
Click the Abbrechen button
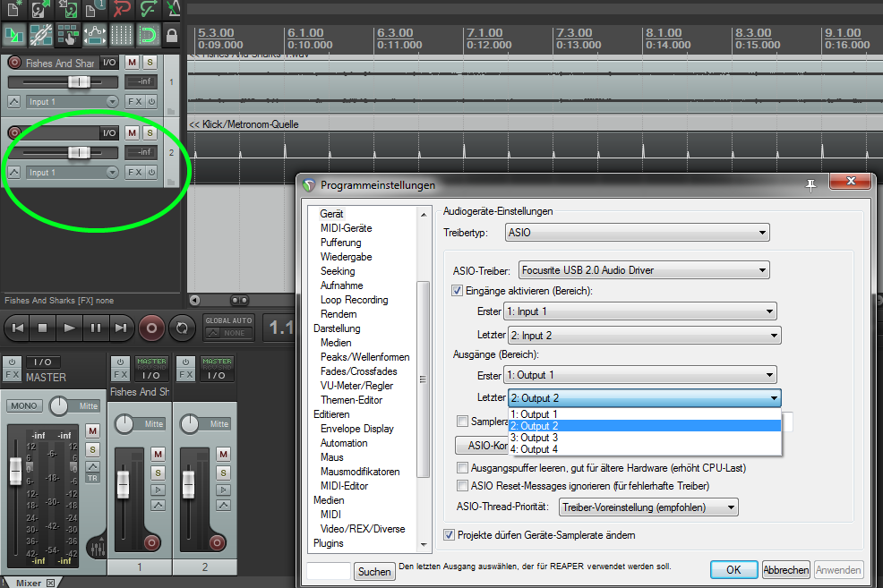coord(785,570)
